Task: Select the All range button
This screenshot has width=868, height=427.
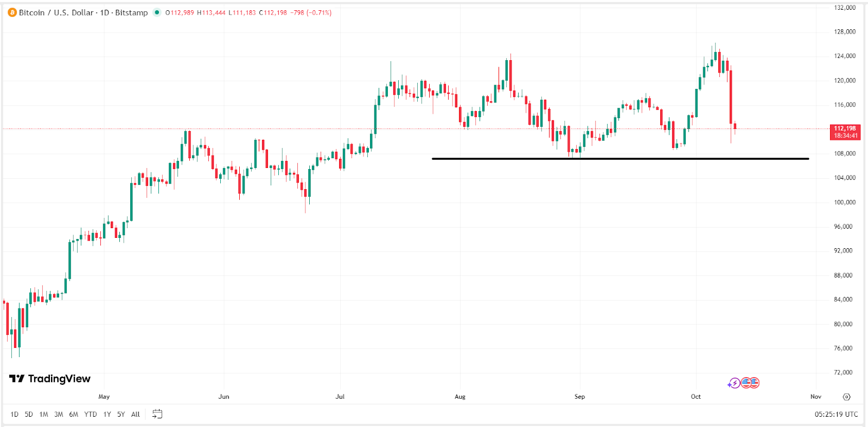Action: 135,414
